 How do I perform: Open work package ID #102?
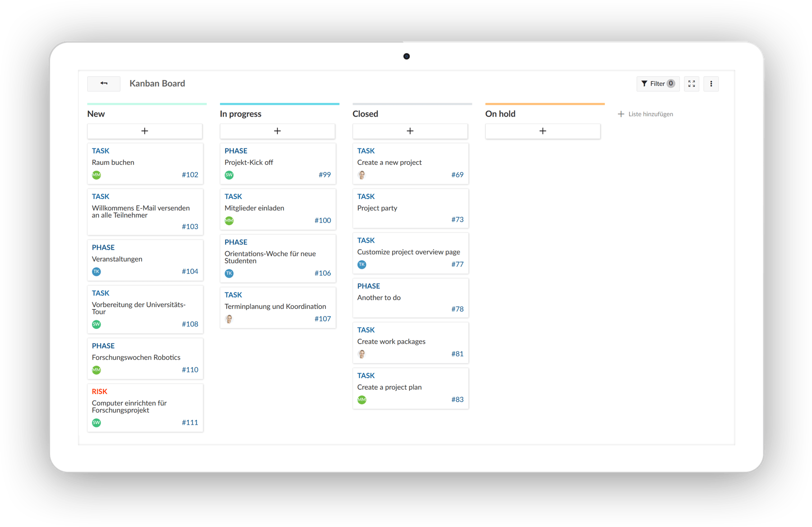pos(190,175)
